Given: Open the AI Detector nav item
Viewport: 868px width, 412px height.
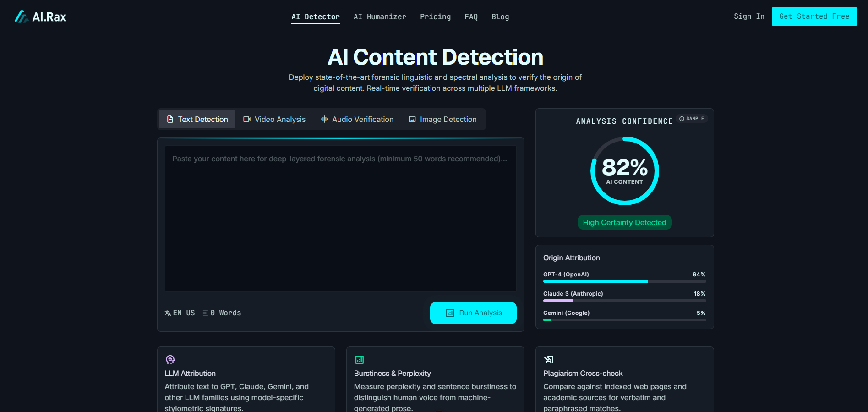Looking at the screenshot, I should coord(316,16).
